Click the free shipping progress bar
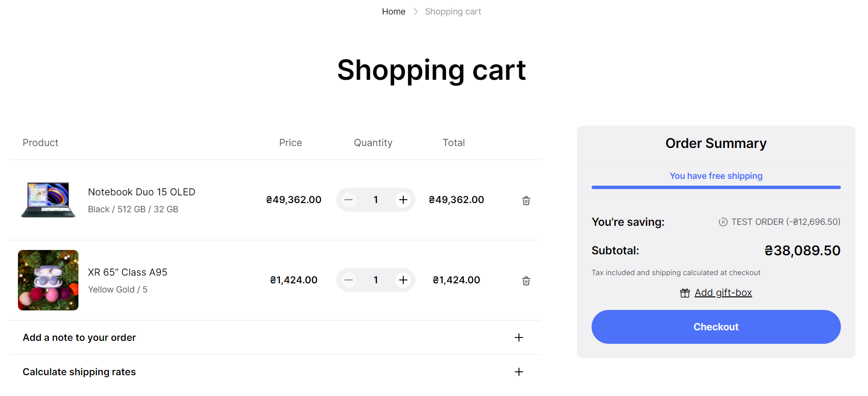 716,187
